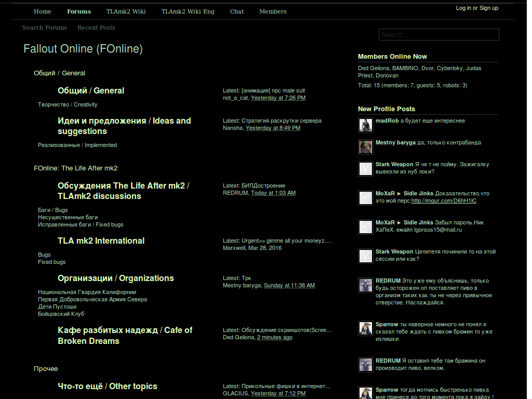Open Идеи и предложения / Ideas and suggestions forum
This screenshot has width=532, height=399.
point(124,126)
